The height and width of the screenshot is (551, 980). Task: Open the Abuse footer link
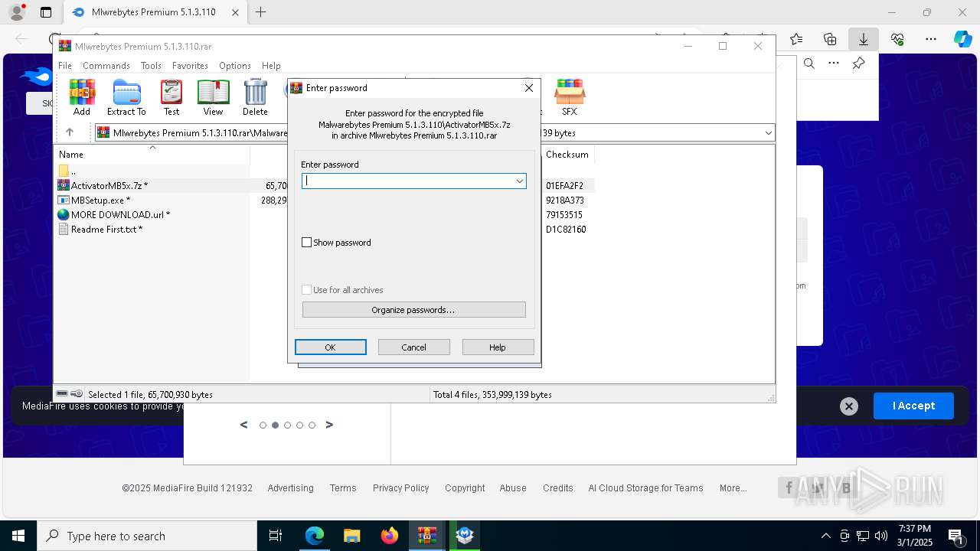pos(513,488)
